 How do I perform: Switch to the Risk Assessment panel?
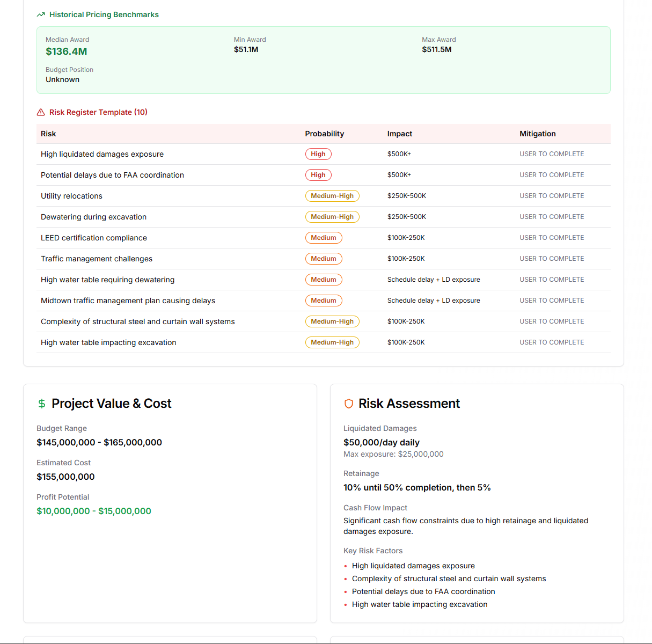tap(409, 403)
